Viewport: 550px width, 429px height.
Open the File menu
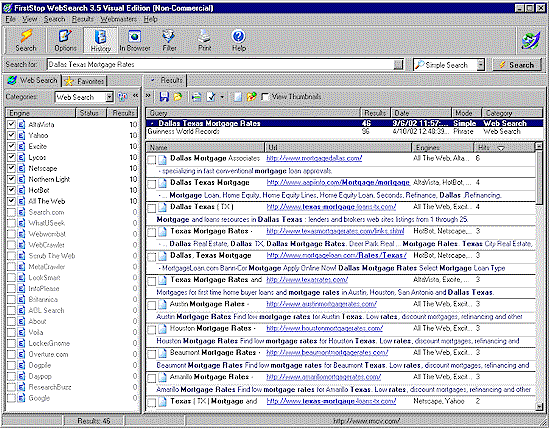pyautogui.click(x=10, y=19)
